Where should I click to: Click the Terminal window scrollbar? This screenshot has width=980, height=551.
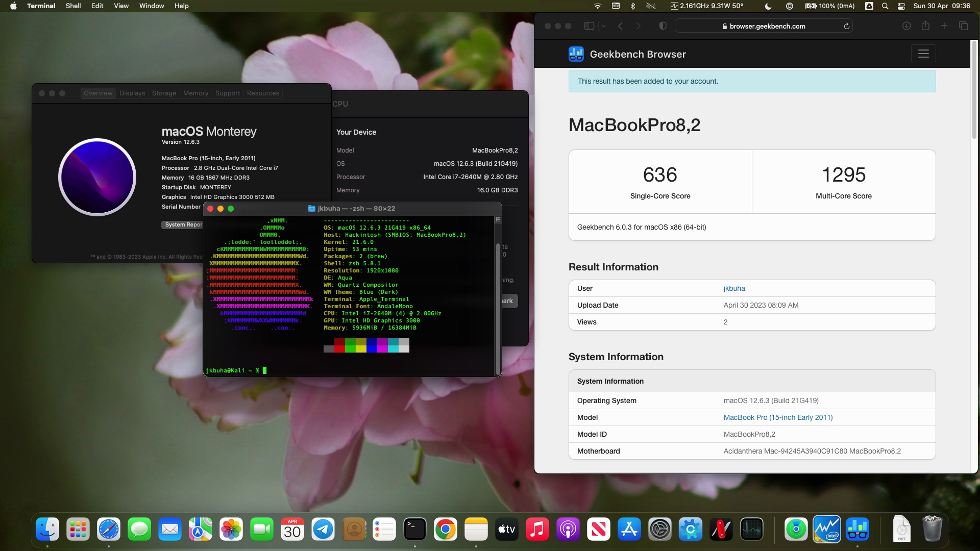(x=498, y=309)
